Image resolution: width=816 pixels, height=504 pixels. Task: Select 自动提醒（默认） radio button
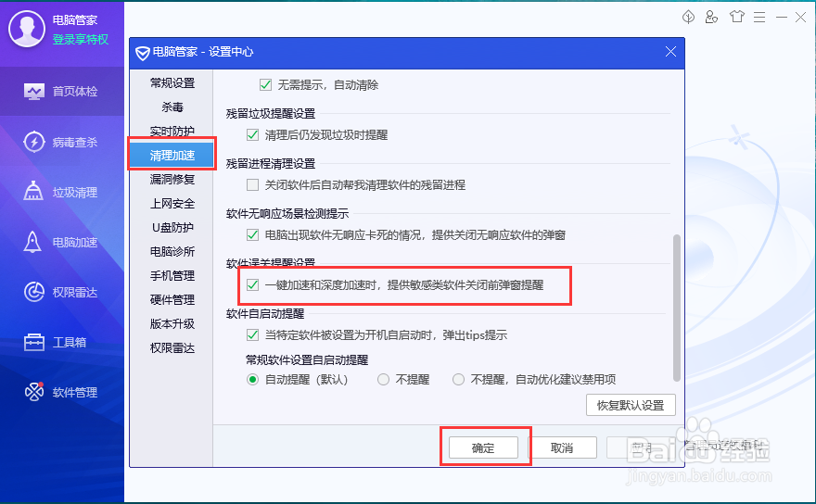click(252, 380)
